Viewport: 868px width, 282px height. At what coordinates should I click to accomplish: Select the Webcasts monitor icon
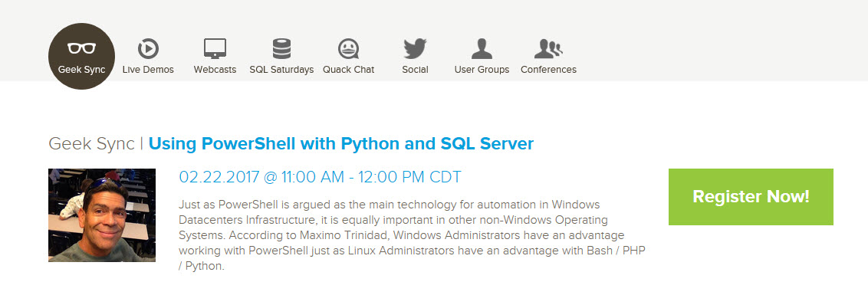pyautogui.click(x=215, y=48)
